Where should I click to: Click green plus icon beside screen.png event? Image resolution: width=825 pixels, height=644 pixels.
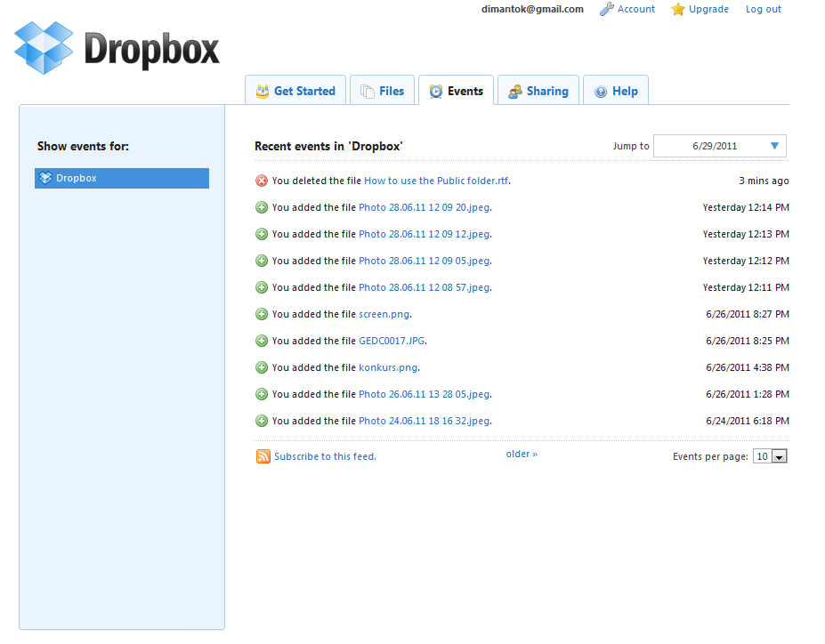point(262,314)
